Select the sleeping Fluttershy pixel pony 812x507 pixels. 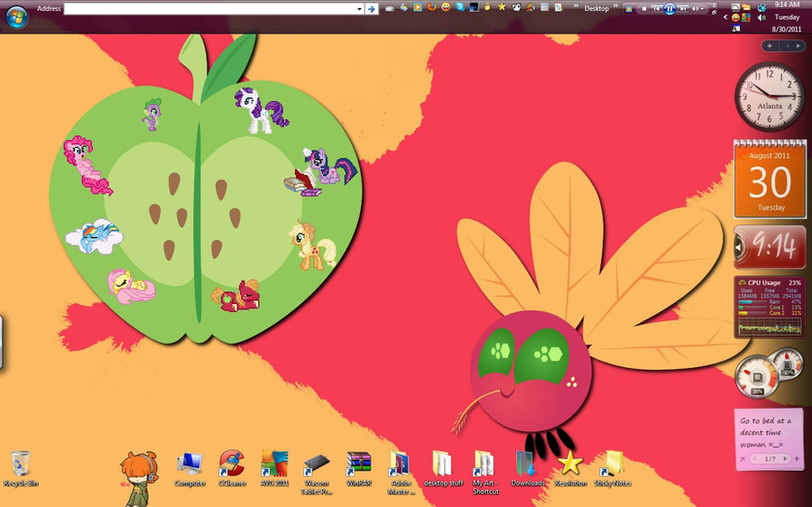pyautogui.click(x=131, y=286)
